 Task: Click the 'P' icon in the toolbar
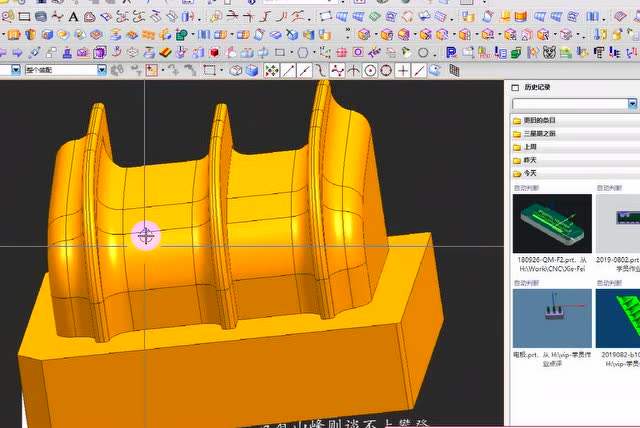(451, 52)
